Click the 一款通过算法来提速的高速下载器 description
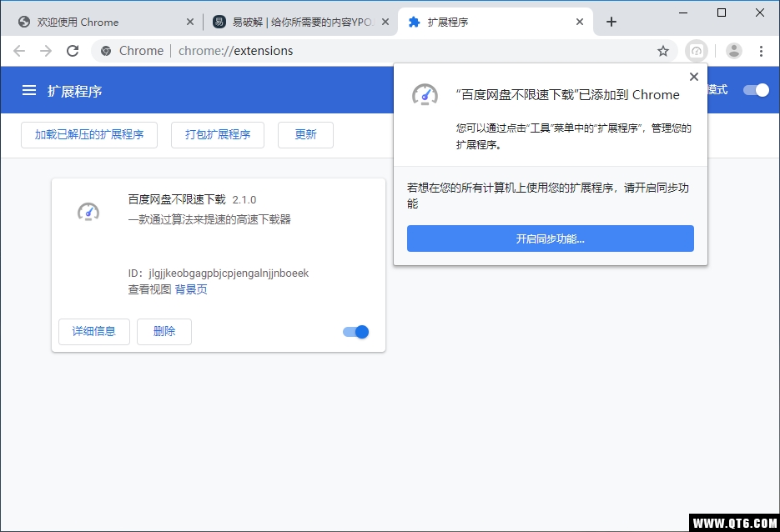 [x=209, y=219]
